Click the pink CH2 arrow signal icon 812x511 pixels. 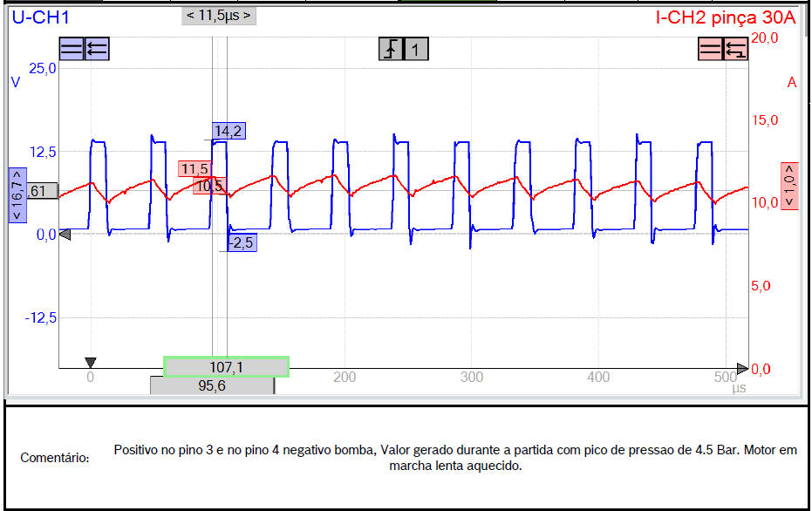pos(736,50)
